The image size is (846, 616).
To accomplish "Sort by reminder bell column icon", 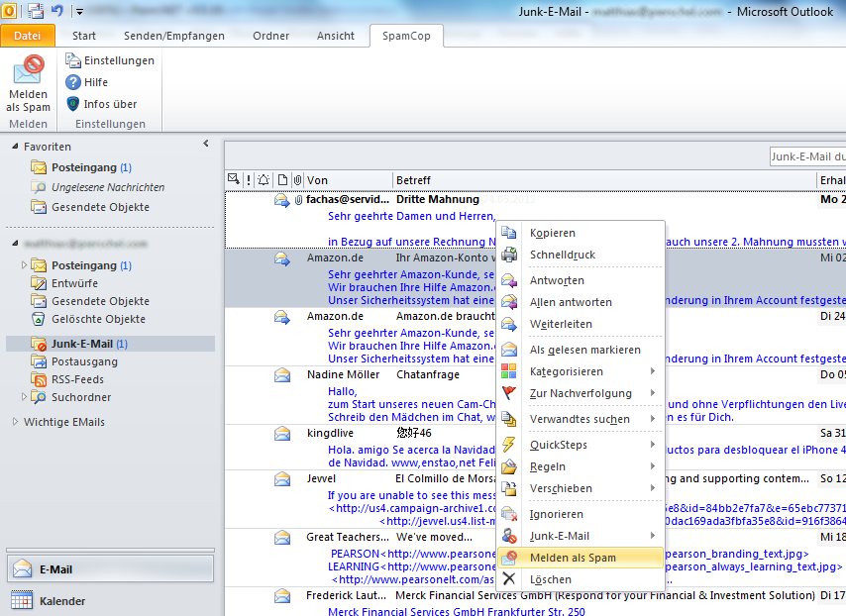I will click(x=264, y=180).
